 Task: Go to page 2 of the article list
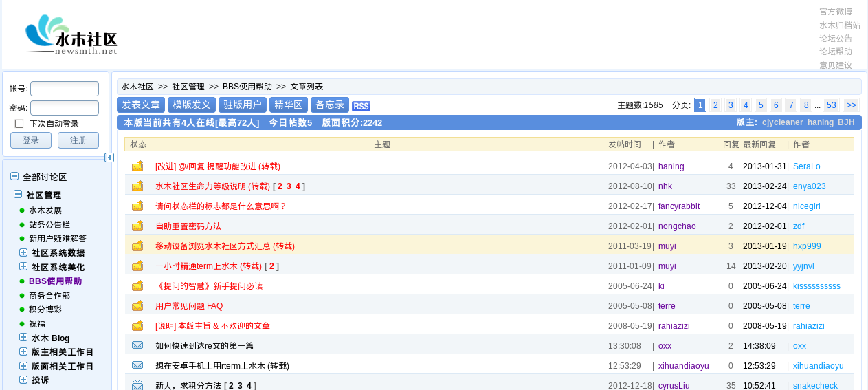(x=715, y=105)
